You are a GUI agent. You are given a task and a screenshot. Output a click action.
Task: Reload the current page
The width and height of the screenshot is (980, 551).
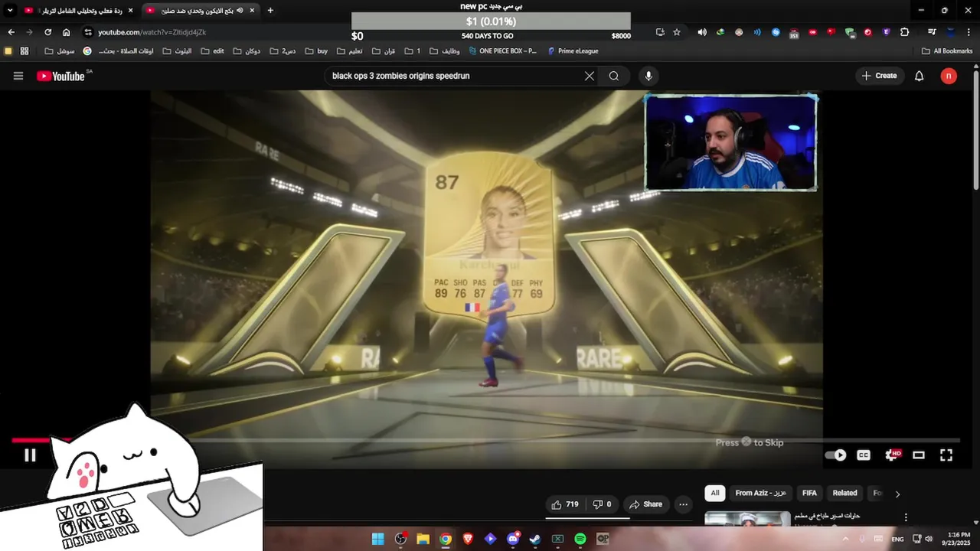(x=47, y=32)
